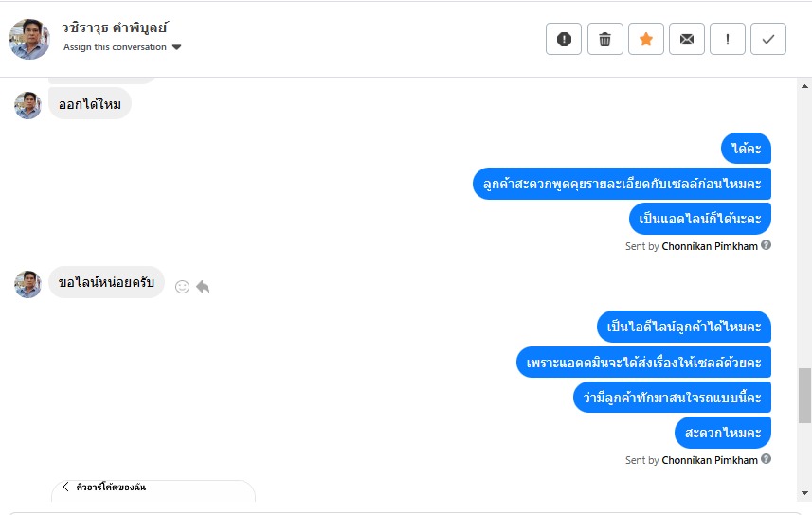Mark conversation unread with envelope icon

[687, 39]
